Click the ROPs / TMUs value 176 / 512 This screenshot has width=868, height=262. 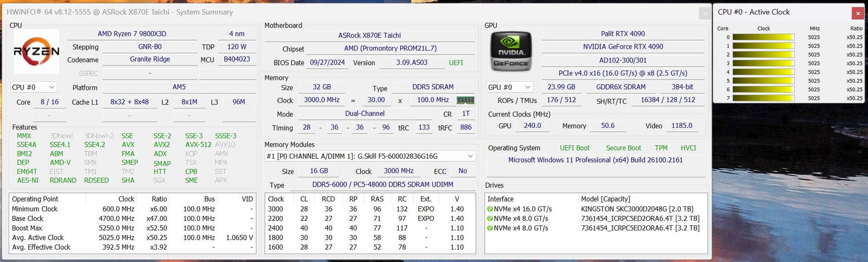pyautogui.click(x=561, y=100)
